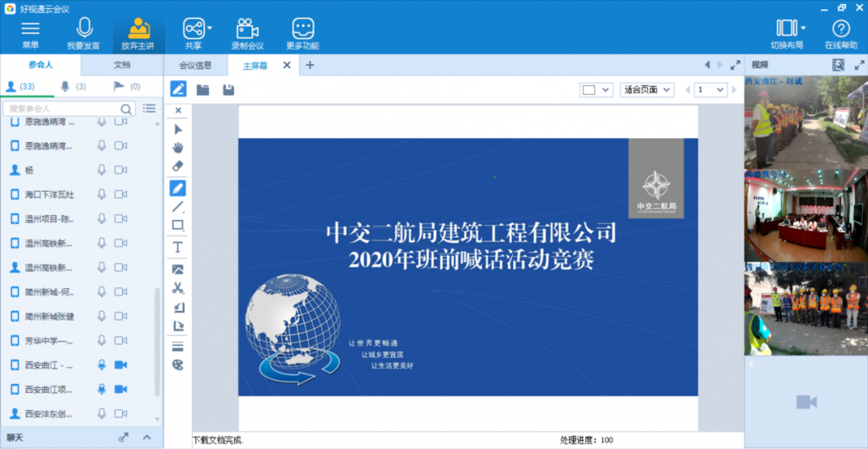Viewport: 868px width, 449px height.
Task: Click the 我要发言 button
Action: 84,34
